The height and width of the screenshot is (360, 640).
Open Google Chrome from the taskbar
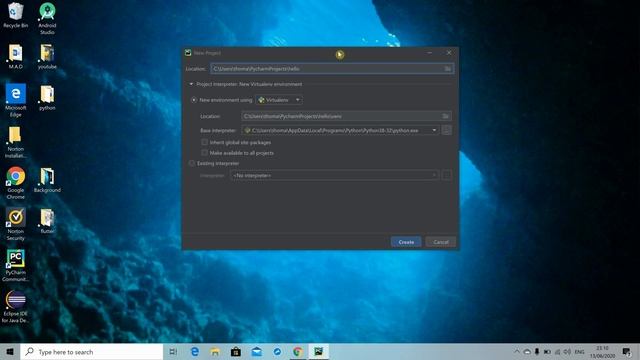point(298,351)
